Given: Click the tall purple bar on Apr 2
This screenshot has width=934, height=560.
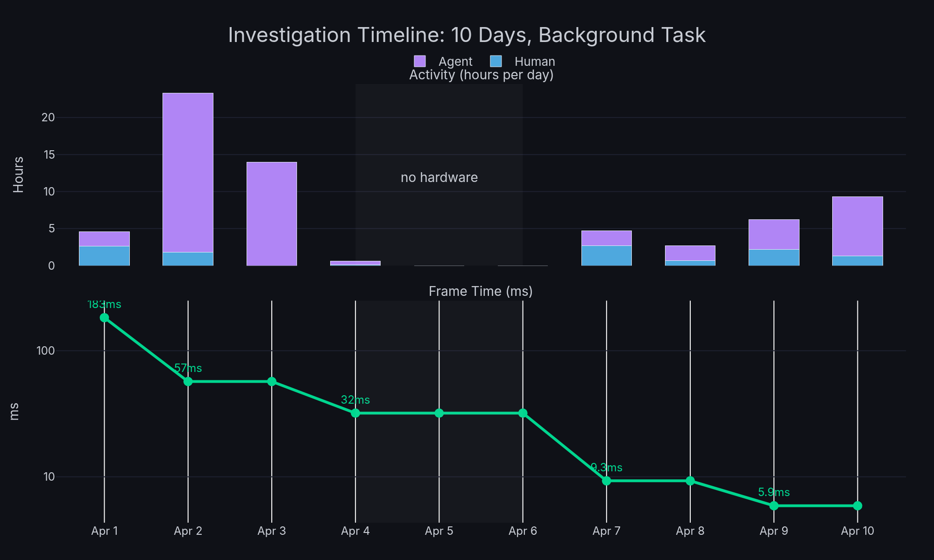Looking at the screenshot, I should (188, 173).
